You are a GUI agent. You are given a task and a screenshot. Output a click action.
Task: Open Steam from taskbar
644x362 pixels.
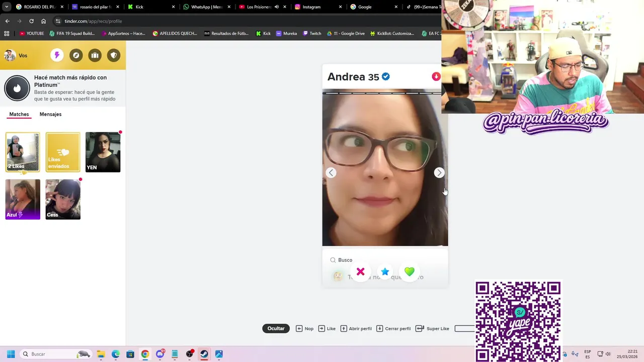pos(204,354)
